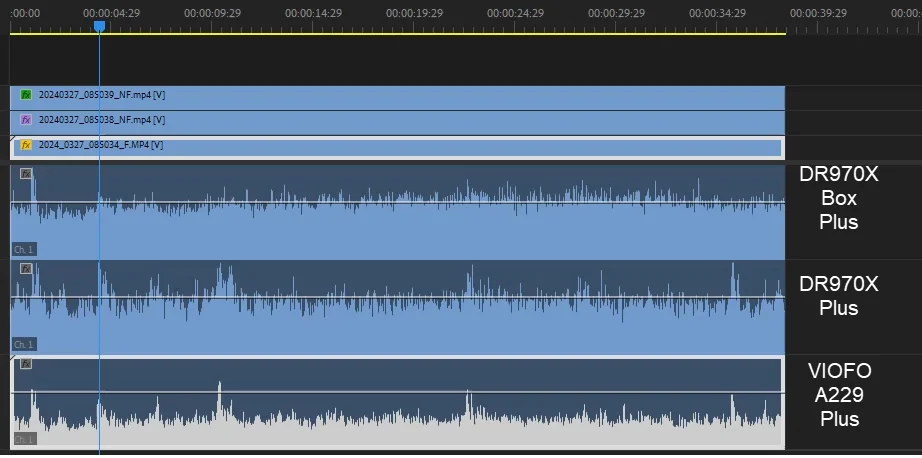Click the Ch. 1 label on VIOFO A229 Plus audio

click(24, 439)
